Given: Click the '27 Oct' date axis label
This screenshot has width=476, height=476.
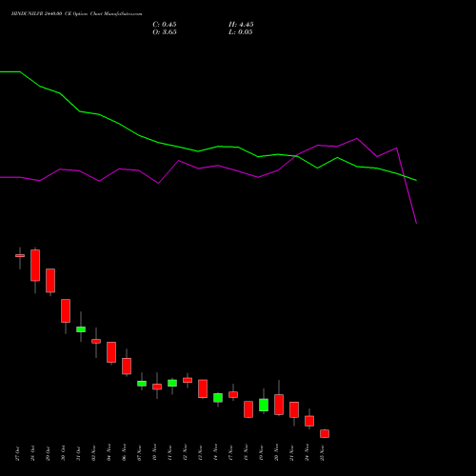Looking at the screenshot, I should (x=17, y=453).
